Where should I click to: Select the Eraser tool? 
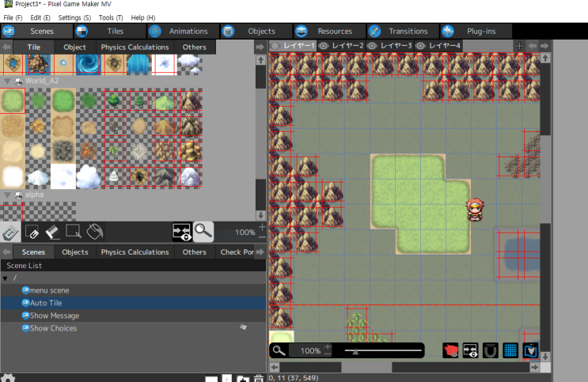pyautogui.click(x=52, y=233)
